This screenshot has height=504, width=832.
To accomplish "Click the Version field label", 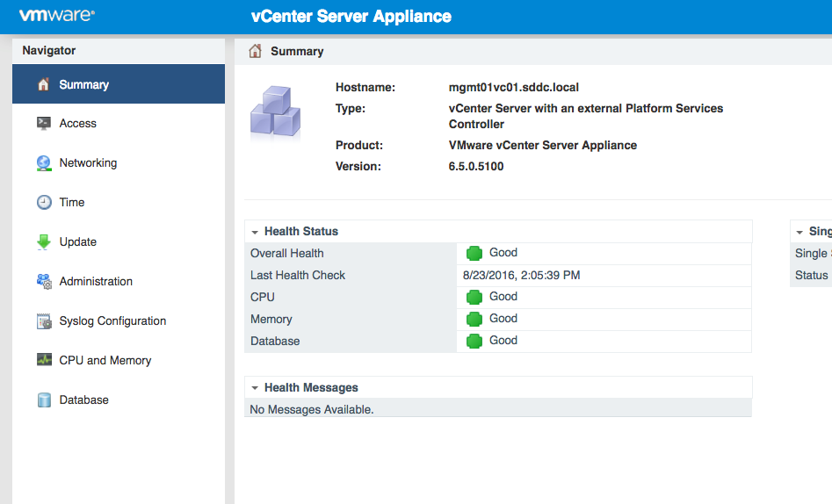I will click(x=358, y=166).
